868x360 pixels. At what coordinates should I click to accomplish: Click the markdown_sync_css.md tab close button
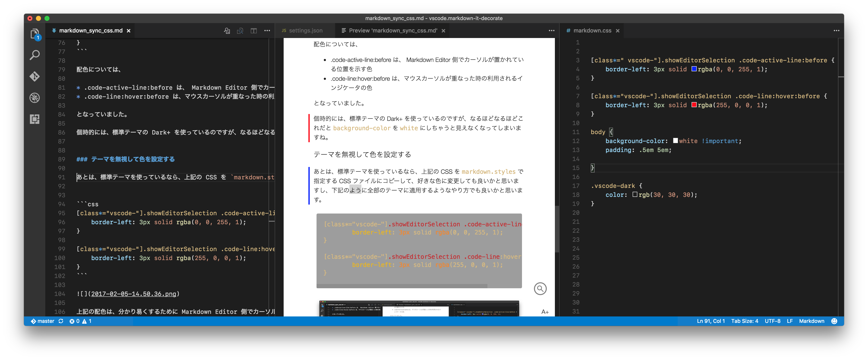(129, 30)
